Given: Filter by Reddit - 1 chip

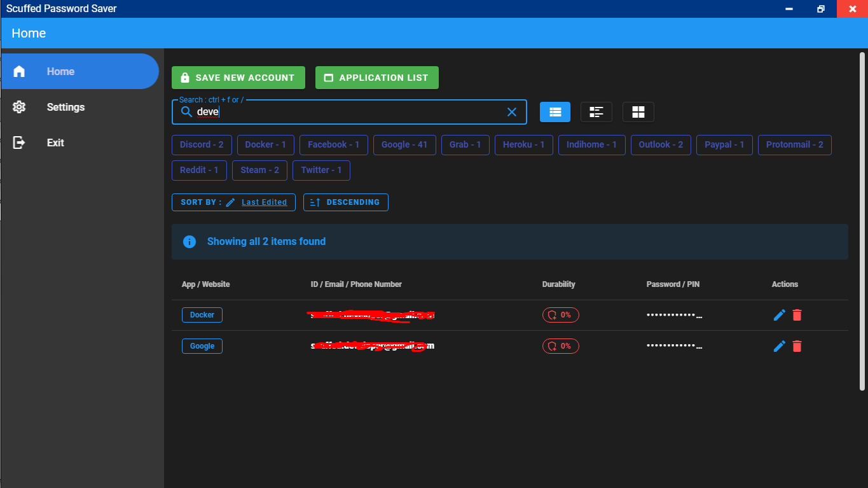Looking at the screenshot, I should click(199, 170).
